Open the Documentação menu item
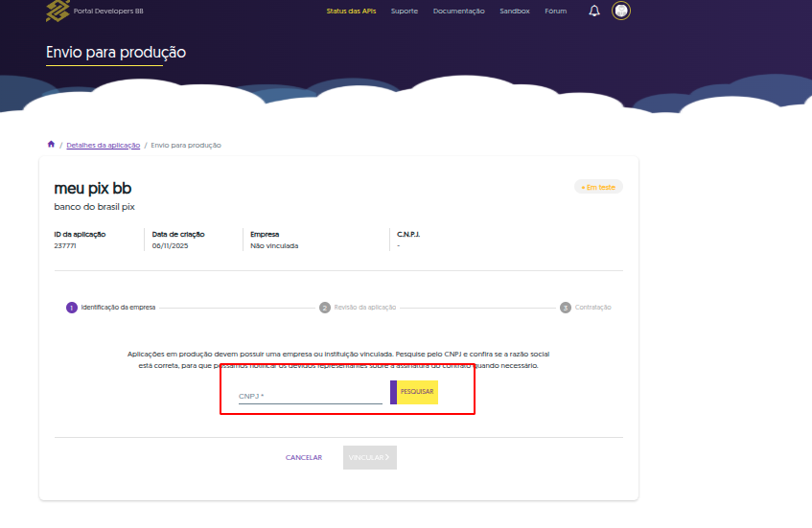Viewport: 812px width, 528px height. [x=458, y=11]
